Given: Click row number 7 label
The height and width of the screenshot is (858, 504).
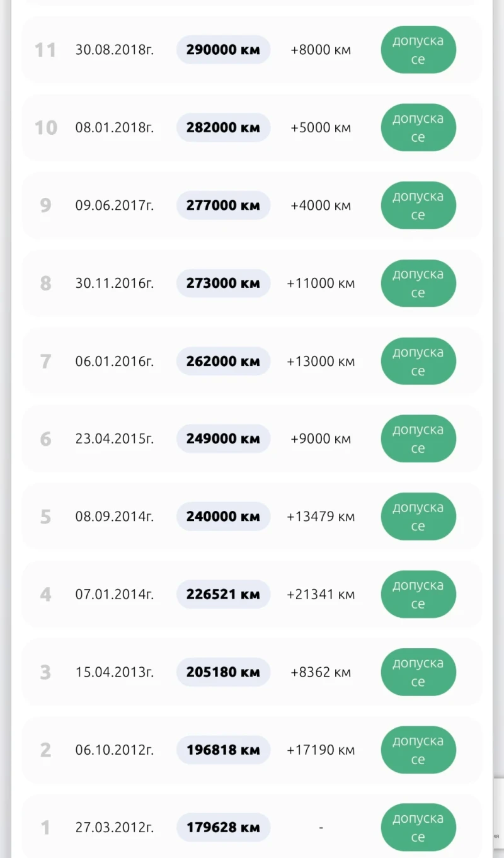Looking at the screenshot, I should coord(45,362).
